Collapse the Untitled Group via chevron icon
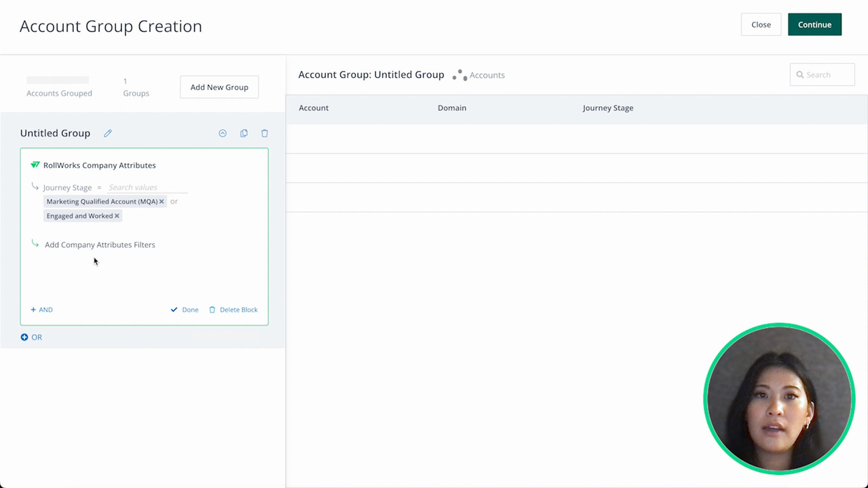The width and height of the screenshot is (868, 488). tap(222, 133)
